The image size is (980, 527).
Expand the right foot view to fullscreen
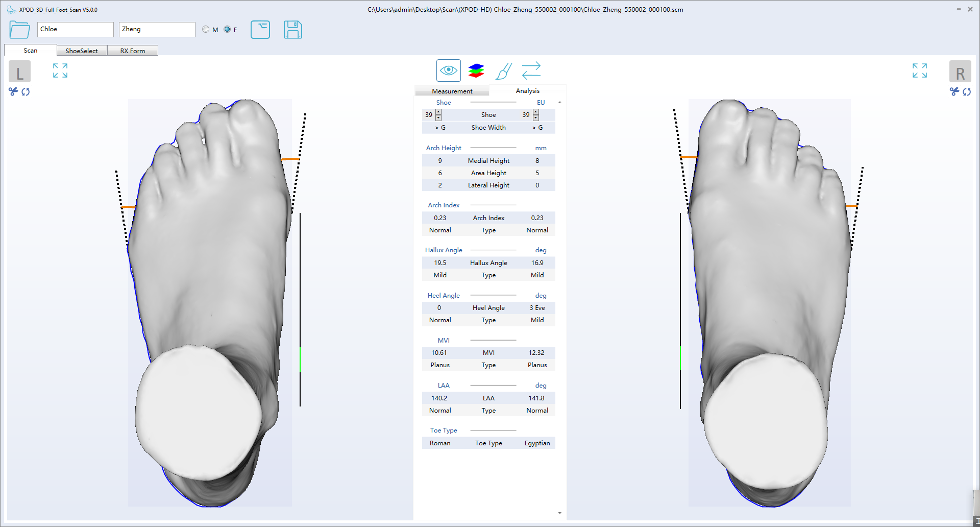pyautogui.click(x=919, y=71)
